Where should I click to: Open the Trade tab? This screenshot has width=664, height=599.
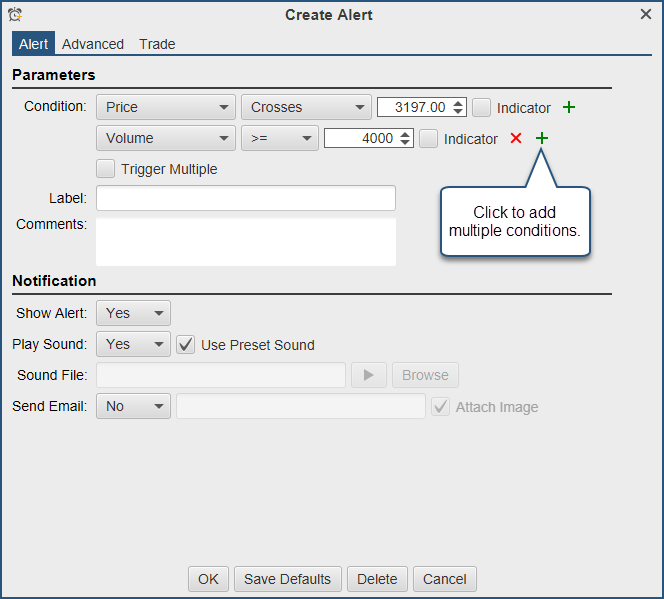[157, 44]
